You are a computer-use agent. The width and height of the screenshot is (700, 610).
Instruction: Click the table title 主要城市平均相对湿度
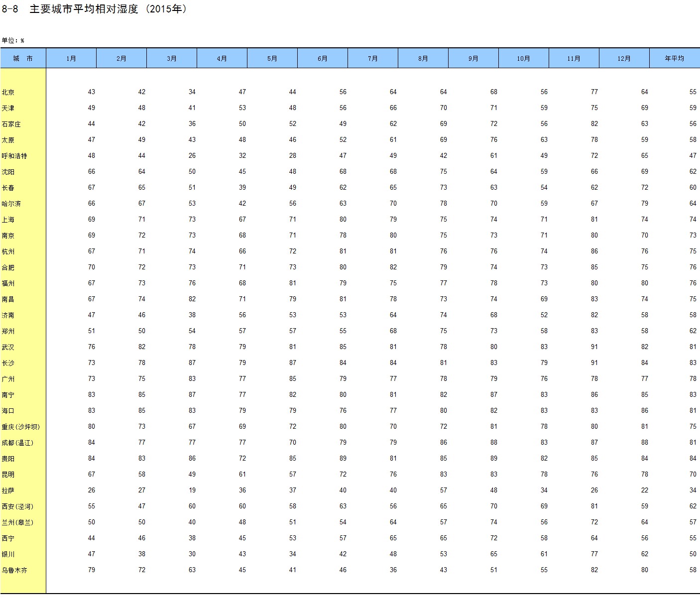[84, 9]
